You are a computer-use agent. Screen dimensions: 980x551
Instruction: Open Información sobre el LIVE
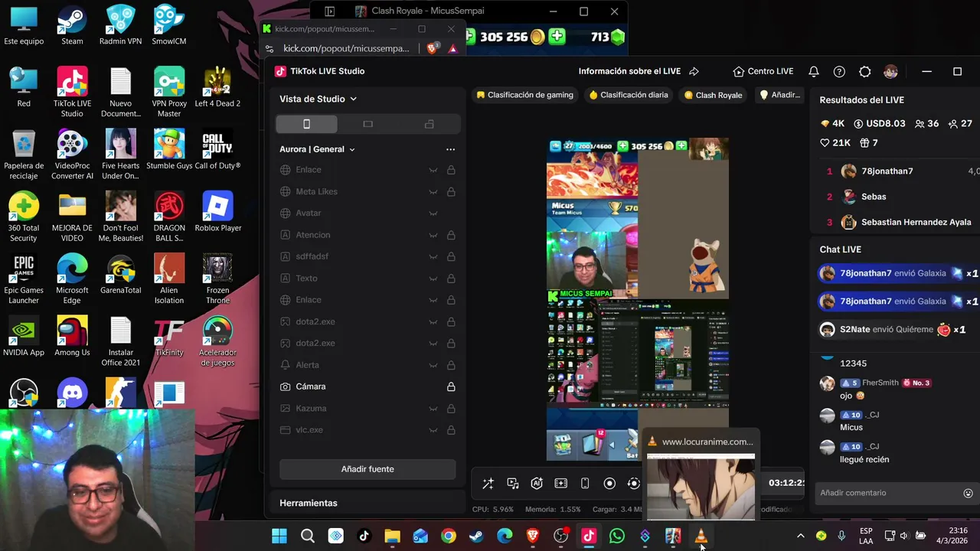pos(629,71)
